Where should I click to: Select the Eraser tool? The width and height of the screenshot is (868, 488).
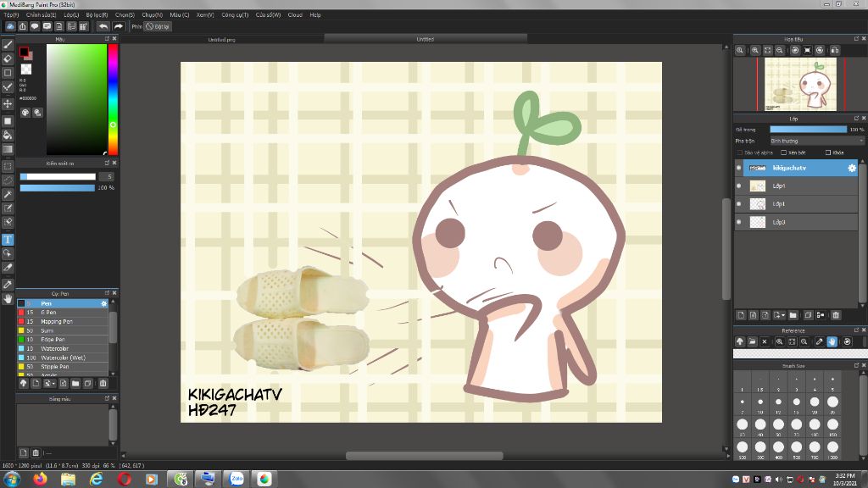click(8, 58)
